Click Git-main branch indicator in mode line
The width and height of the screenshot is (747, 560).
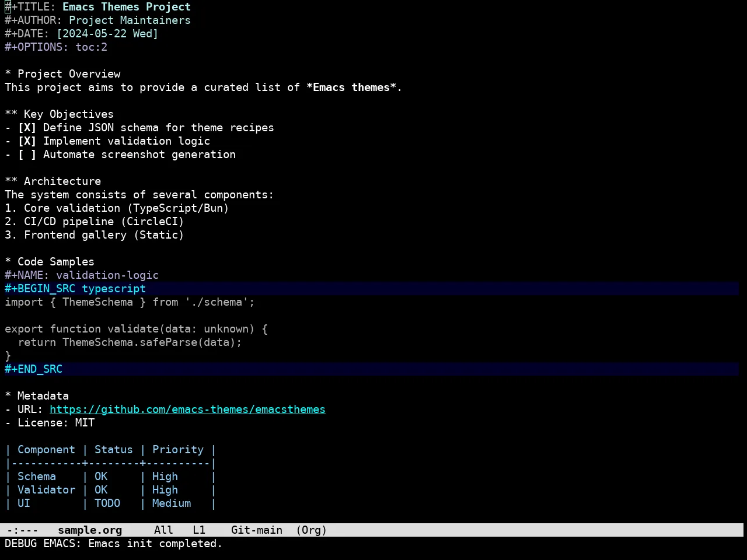[x=257, y=530]
